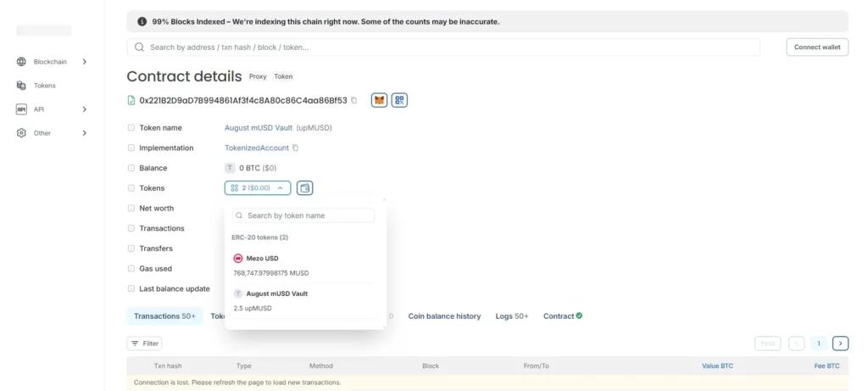Viewport: 868px width, 391px height.
Task: Click the contract address text 0x221B2D9a…
Action: 243,100
